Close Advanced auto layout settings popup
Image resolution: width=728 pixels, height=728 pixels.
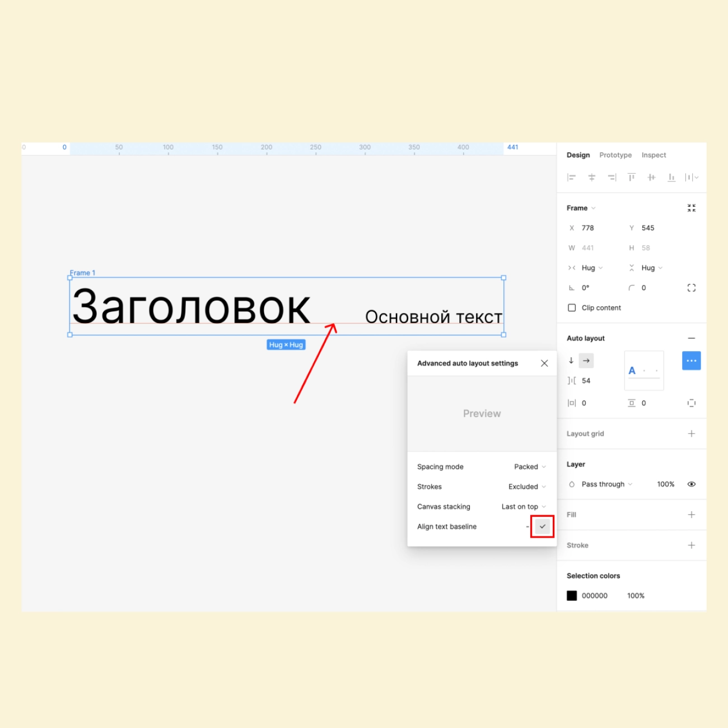[x=544, y=363]
